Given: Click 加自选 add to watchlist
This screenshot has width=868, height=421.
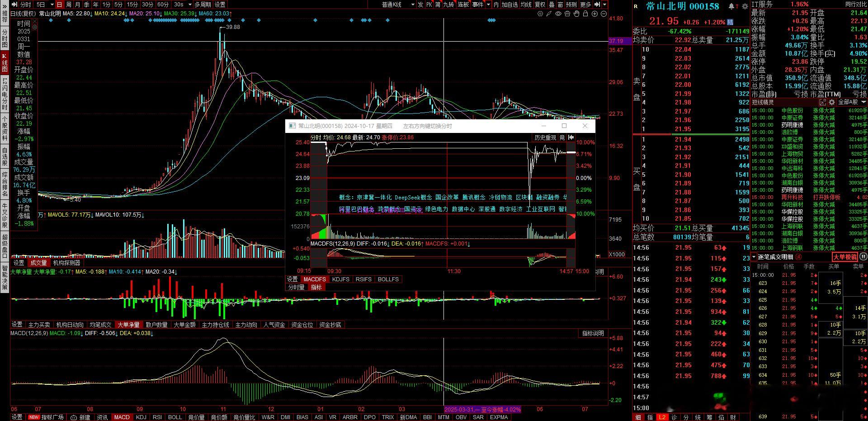Looking at the screenshot, I should [x=509, y=5].
